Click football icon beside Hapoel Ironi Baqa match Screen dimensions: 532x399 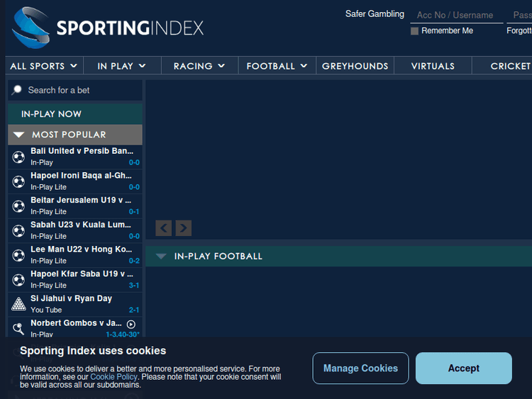18,181
